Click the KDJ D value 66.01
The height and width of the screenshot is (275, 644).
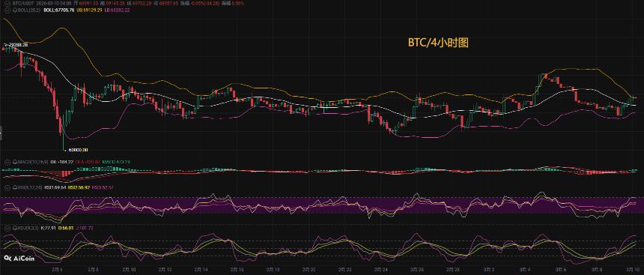66,228
